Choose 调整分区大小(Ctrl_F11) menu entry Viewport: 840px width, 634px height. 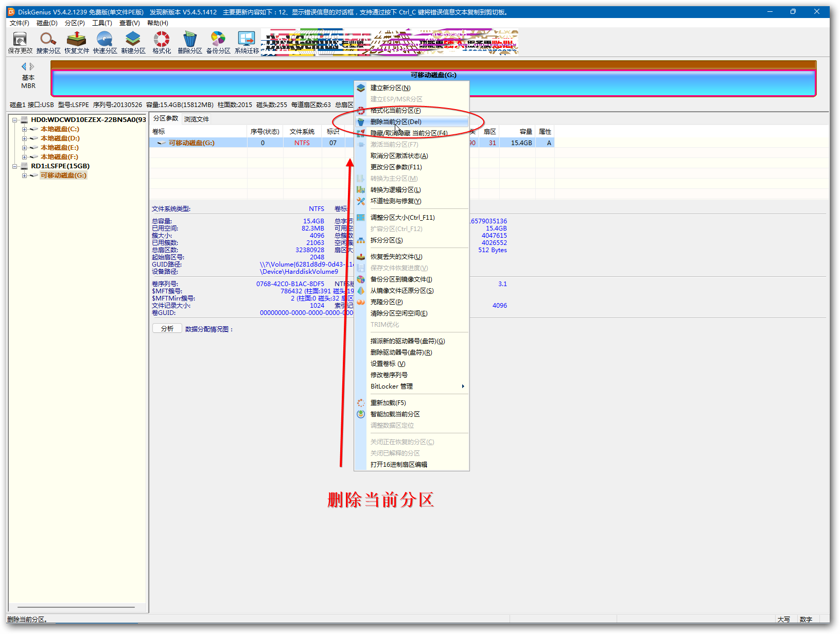pos(412,218)
